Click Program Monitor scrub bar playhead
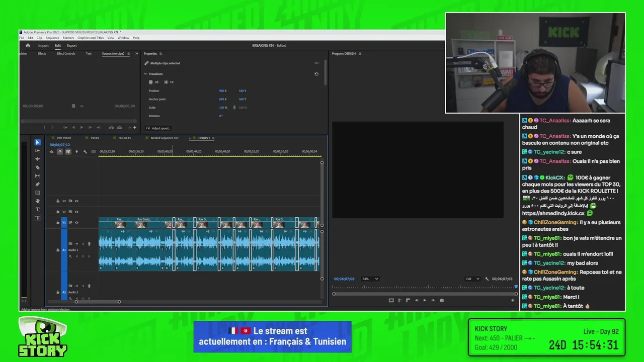 tap(516, 288)
